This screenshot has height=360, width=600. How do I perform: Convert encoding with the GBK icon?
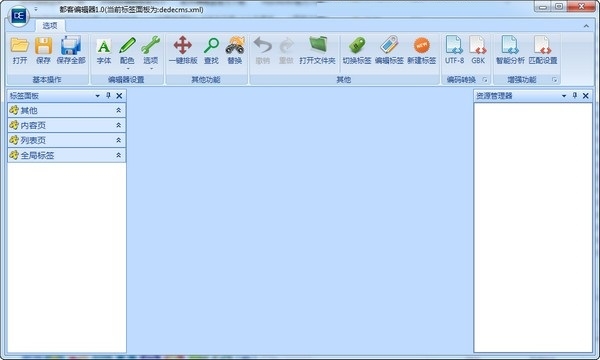point(478,45)
